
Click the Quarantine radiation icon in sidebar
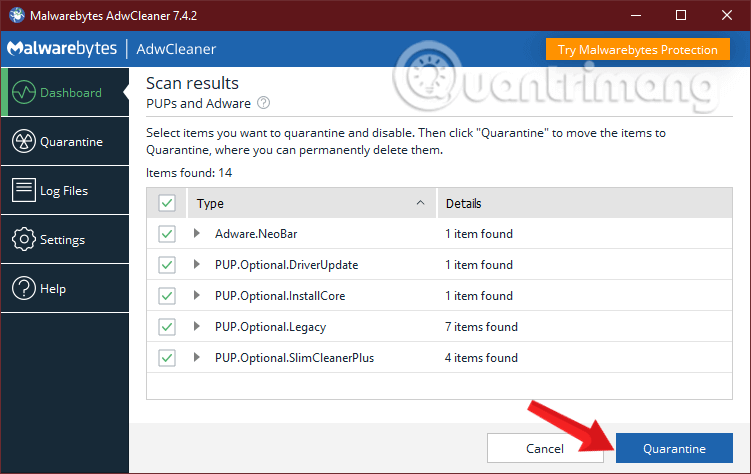point(24,141)
